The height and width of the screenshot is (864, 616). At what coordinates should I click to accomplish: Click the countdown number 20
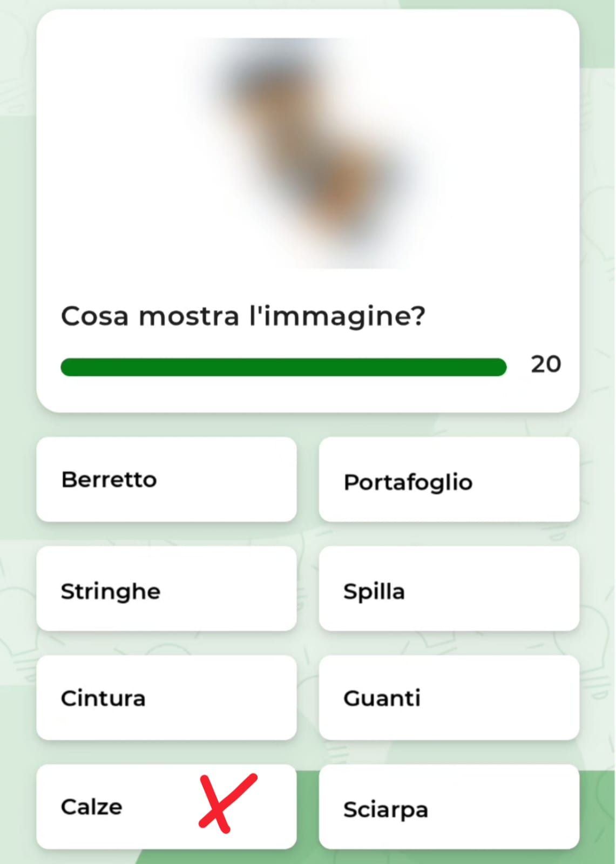(545, 364)
